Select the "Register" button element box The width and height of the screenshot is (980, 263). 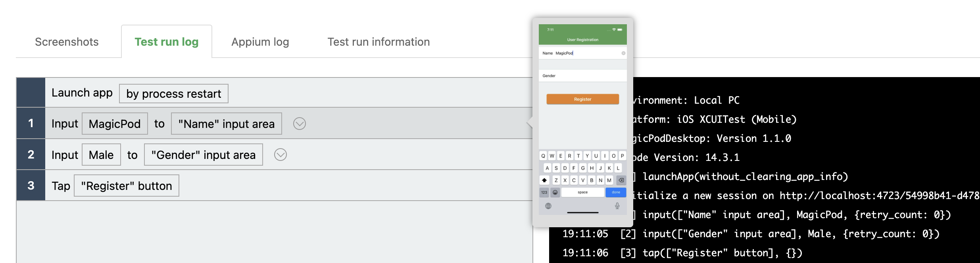pyautogui.click(x=127, y=186)
